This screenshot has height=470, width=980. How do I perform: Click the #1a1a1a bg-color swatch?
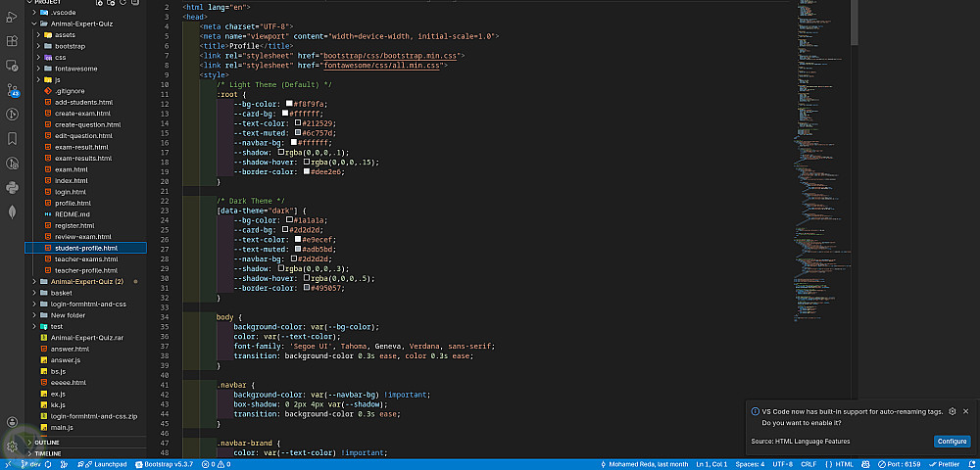click(x=289, y=219)
